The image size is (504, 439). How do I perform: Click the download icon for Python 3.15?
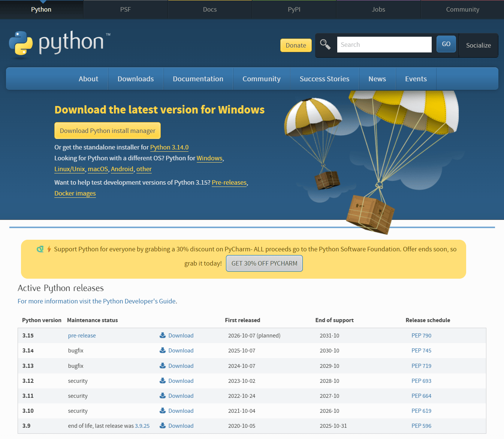163,335
